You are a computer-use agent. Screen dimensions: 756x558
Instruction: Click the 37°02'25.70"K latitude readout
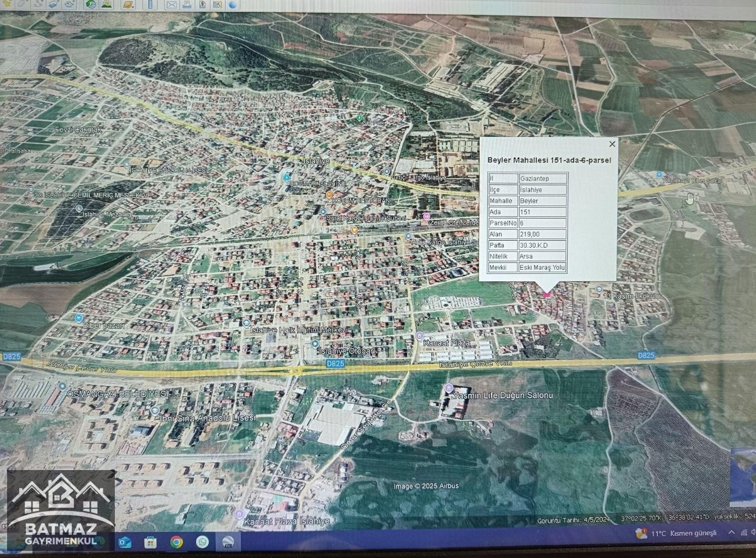point(641,518)
